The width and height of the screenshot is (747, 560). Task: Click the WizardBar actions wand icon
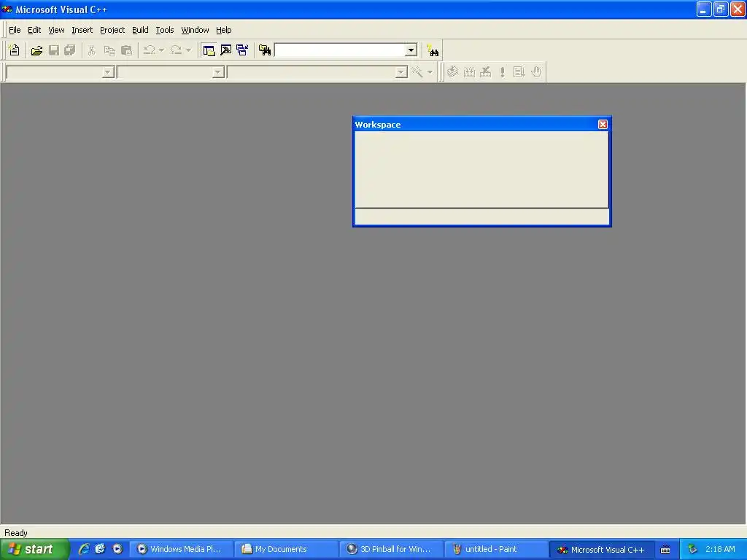pos(417,72)
